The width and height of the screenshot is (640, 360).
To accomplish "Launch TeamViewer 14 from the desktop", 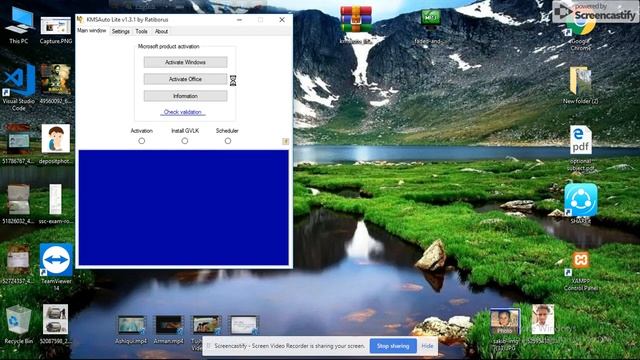I will [x=56, y=267].
